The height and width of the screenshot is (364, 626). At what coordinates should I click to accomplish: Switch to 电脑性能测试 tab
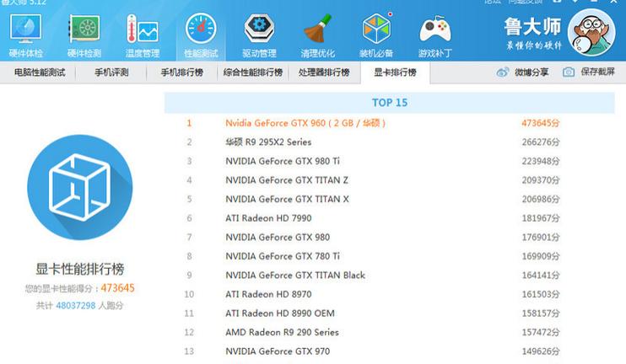pyautogui.click(x=40, y=72)
